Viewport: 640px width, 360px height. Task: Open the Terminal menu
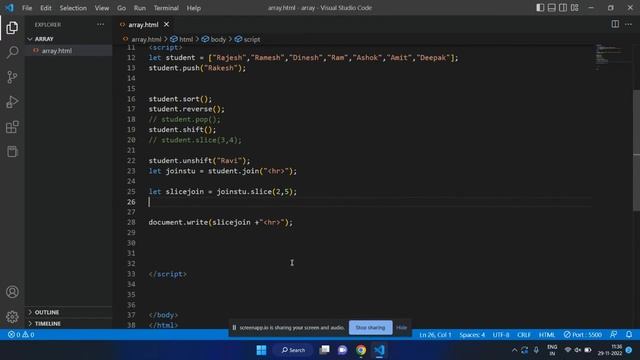166,8
